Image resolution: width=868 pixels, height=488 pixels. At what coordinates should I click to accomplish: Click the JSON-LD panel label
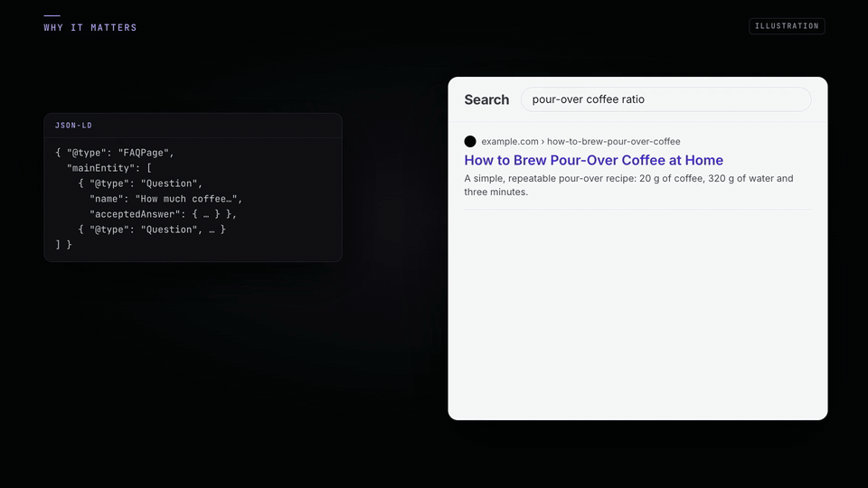point(73,126)
